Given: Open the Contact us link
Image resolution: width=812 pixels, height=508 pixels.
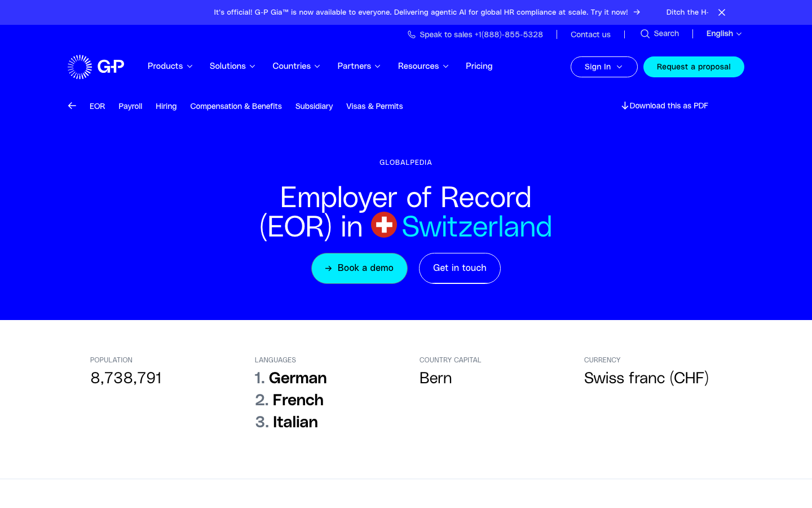Looking at the screenshot, I should click(590, 34).
